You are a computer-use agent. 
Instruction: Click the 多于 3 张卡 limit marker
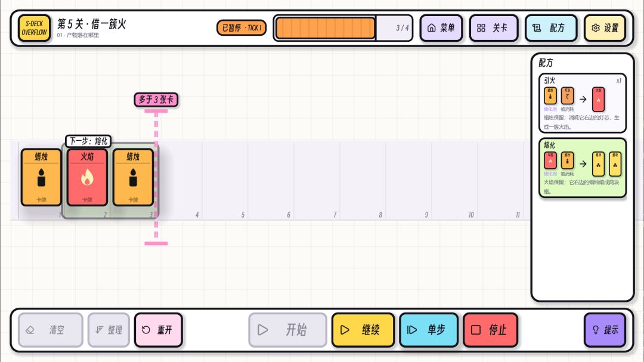click(156, 100)
